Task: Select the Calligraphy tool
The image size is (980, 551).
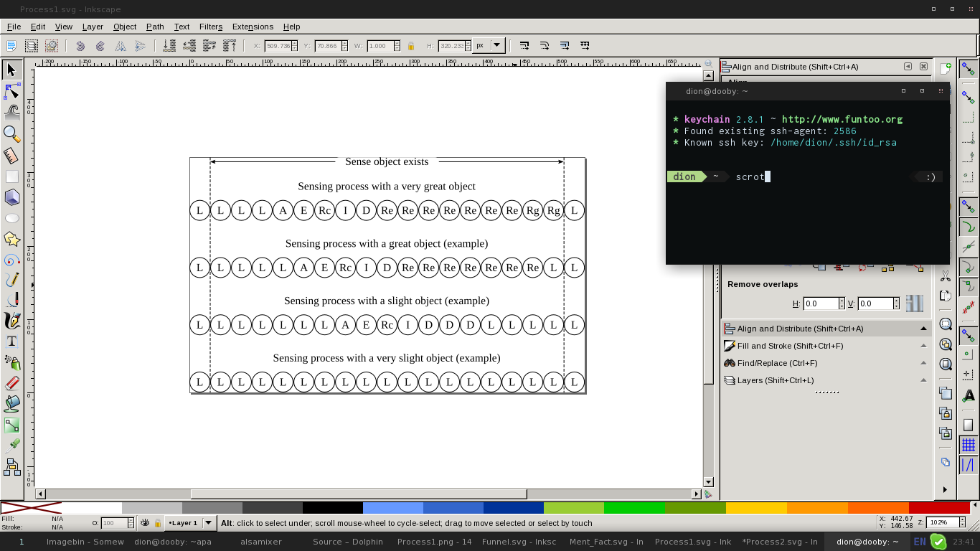Action: [x=11, y=321]
